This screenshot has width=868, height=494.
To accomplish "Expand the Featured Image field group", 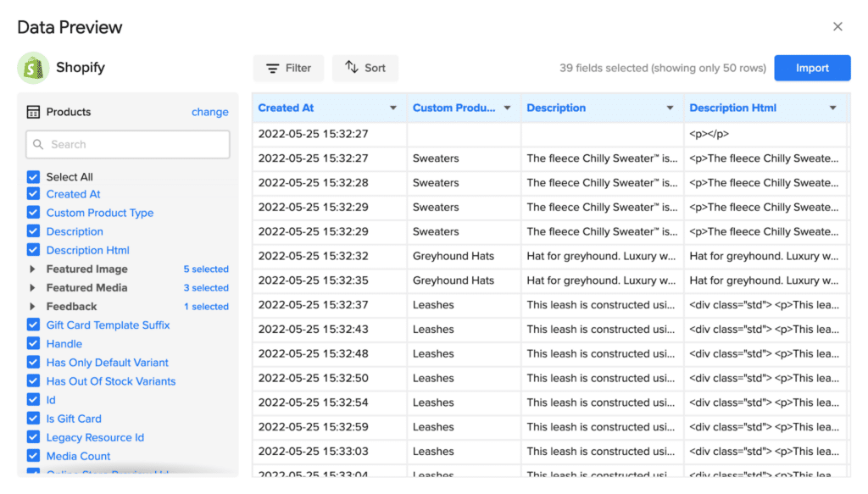I will pyautogui.click(x=33, y=269).
